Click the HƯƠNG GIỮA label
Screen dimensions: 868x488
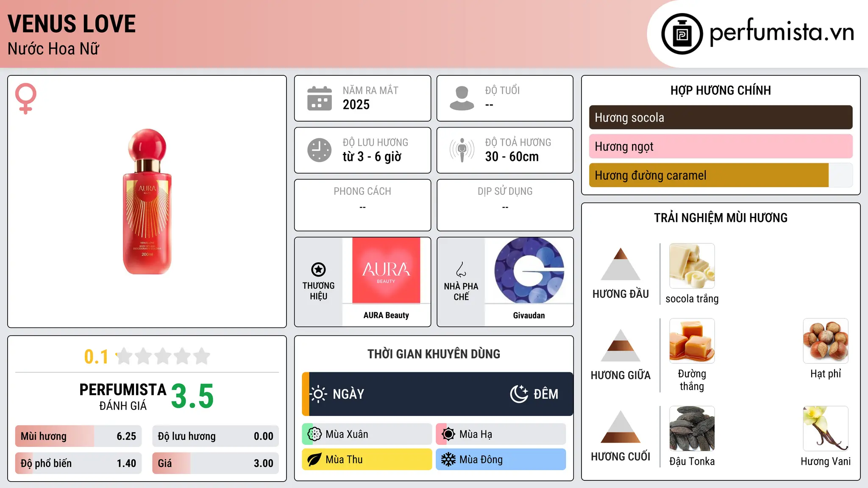click(620, 375)
